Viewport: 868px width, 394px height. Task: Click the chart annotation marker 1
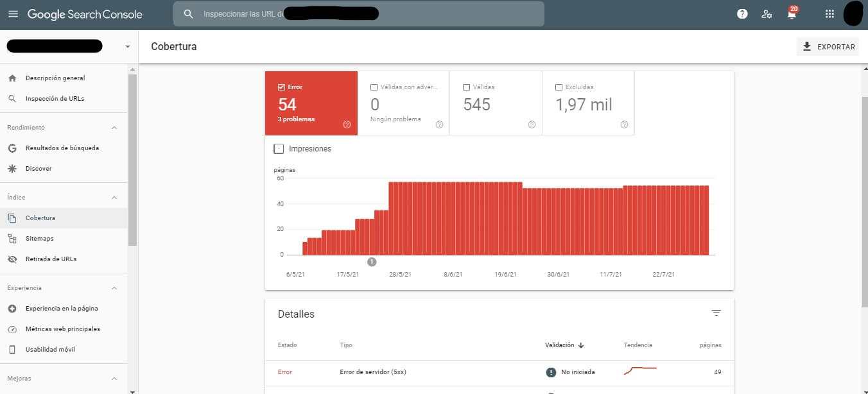pos(372,262)
